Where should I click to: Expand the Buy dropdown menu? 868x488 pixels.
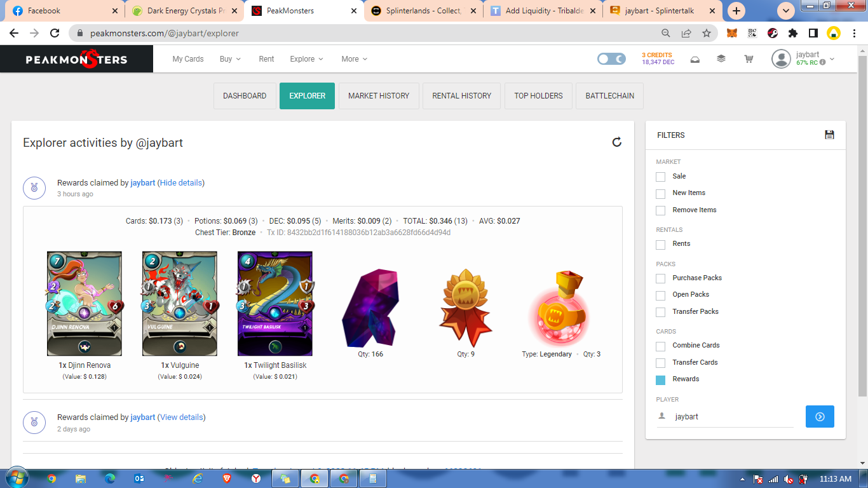(230, 59)
